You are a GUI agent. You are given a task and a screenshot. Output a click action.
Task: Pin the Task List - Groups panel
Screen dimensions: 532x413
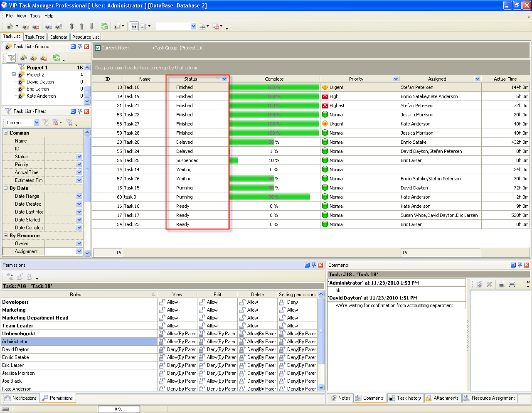(x=80, y=47)
